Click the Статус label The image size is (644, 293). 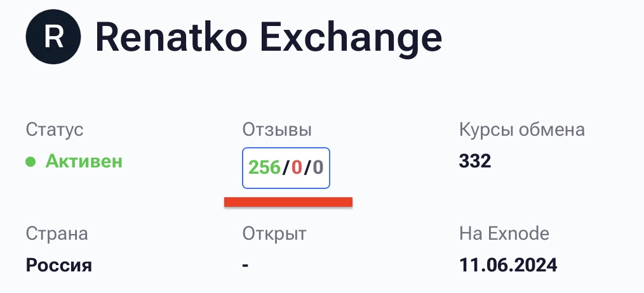point(55,130)
